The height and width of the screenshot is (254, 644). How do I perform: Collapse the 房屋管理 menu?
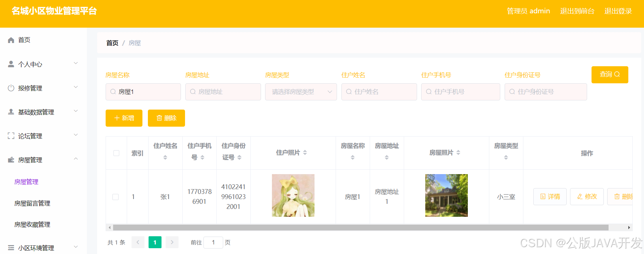coord(76,159)
